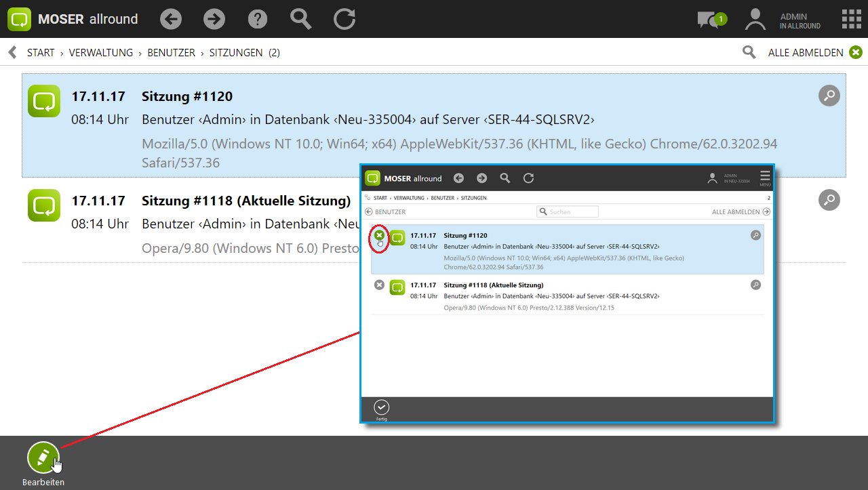Click the Bearbeiten pencil button
868x490 pixels.
pyautogui.click(x=43, y=457)
